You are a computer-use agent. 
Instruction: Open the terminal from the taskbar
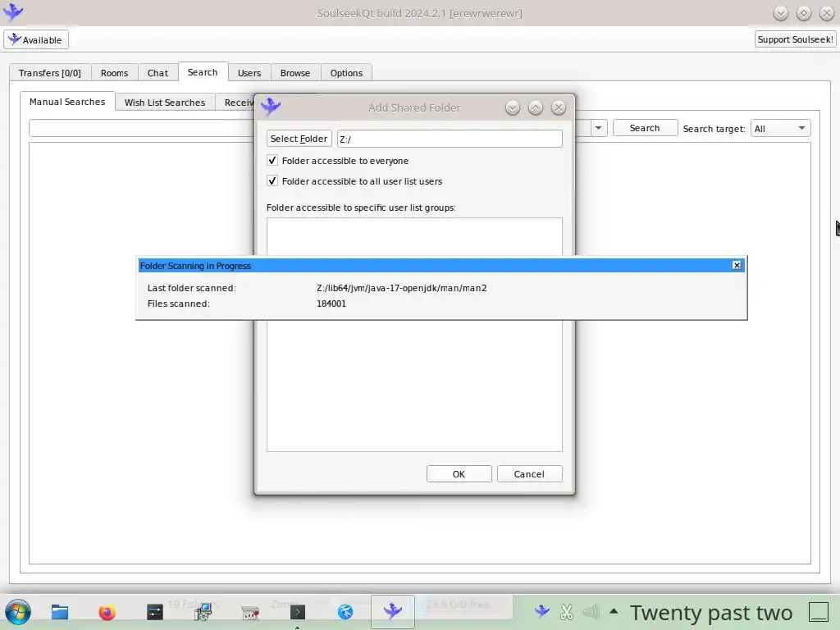pos(297,612)
